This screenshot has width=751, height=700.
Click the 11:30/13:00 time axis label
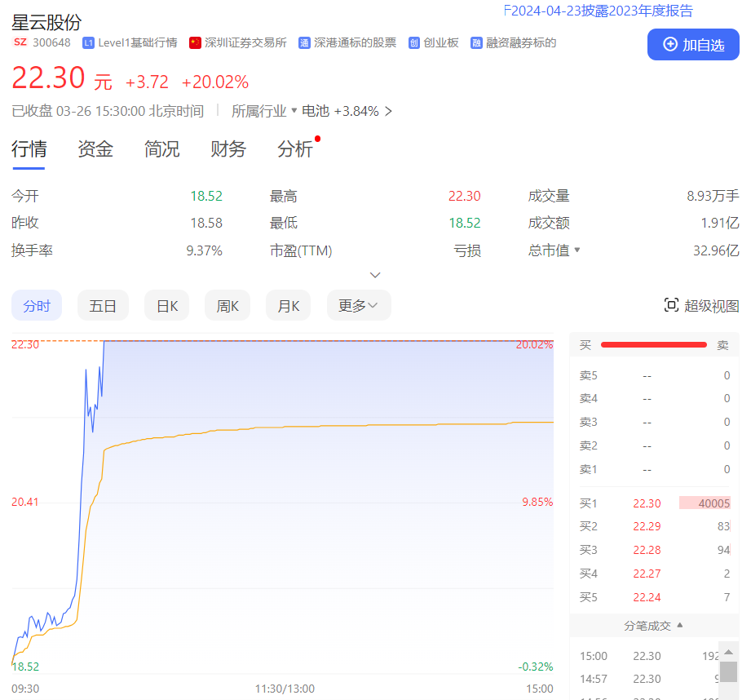click(285, 689)
